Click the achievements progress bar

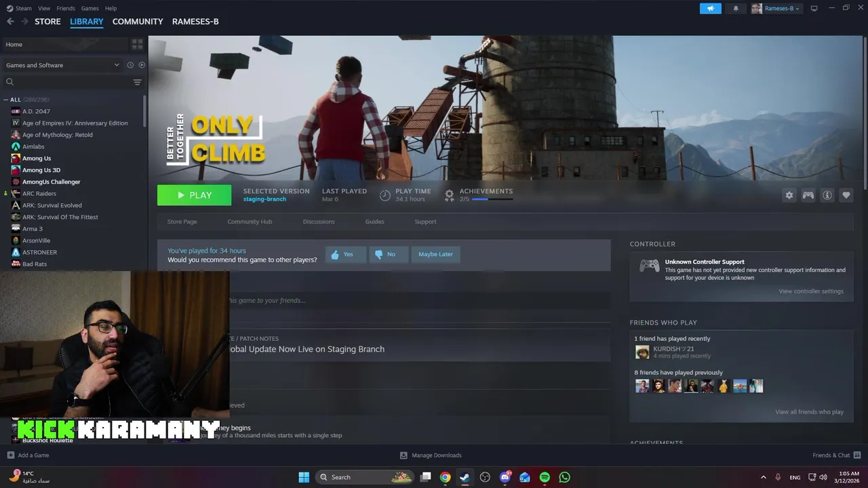pos(492,199)
